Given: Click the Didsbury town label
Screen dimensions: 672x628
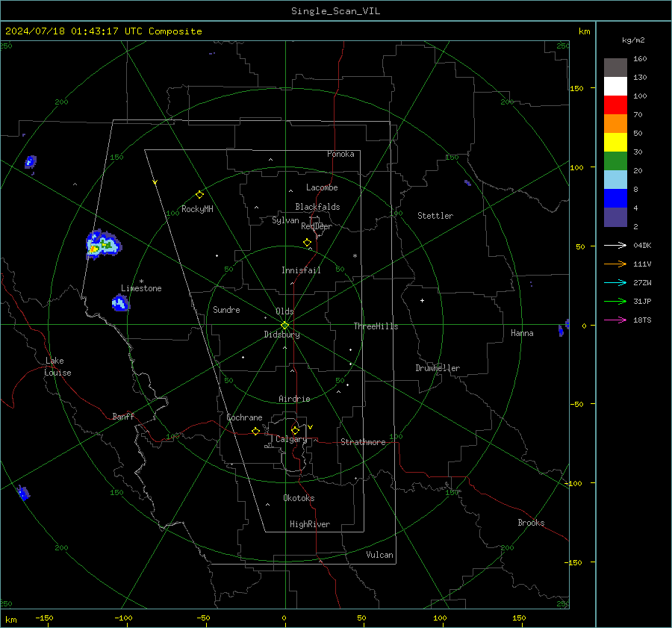Looking at the screenshot, I should coord(281,335).
